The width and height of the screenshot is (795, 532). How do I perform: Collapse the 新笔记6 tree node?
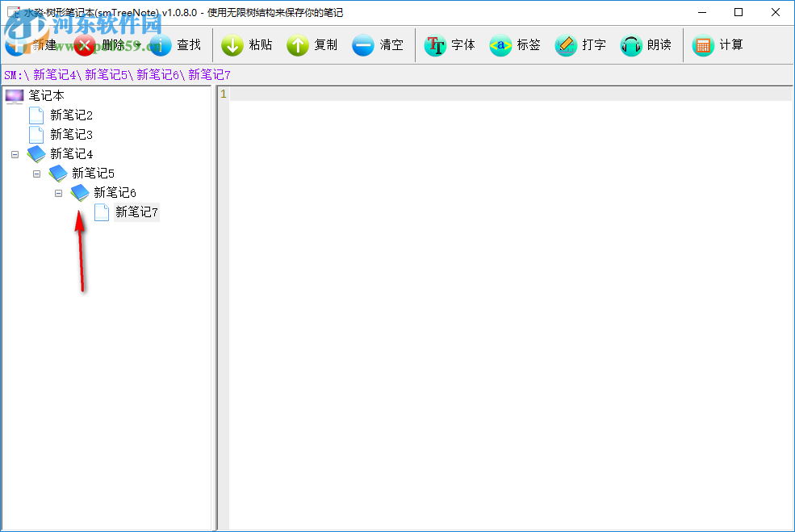(58, 193)
